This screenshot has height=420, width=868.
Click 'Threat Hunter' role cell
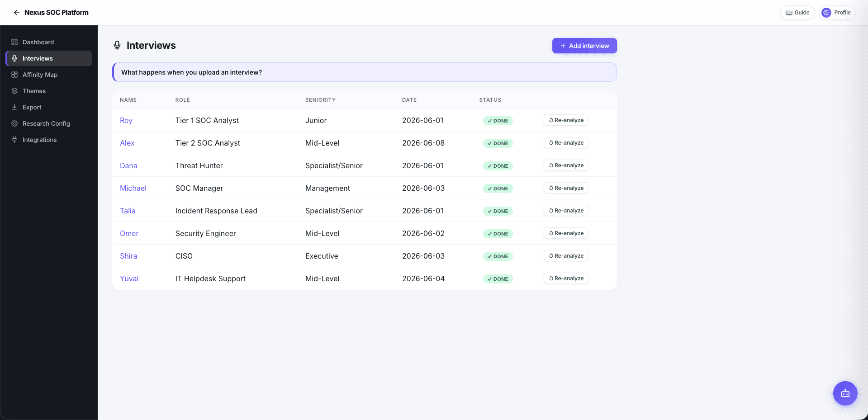click(199, 165)
